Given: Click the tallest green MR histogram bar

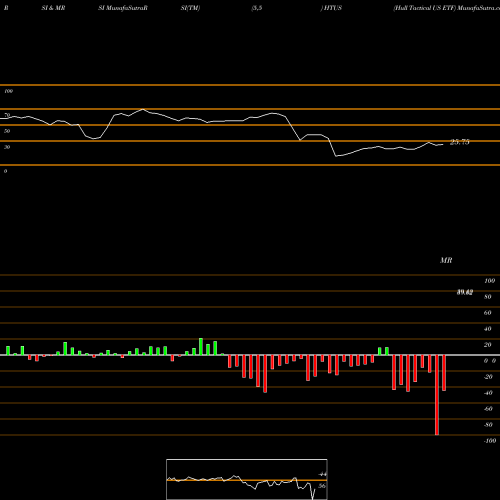Looking at the screenshot, I should (x=201, y=347).
